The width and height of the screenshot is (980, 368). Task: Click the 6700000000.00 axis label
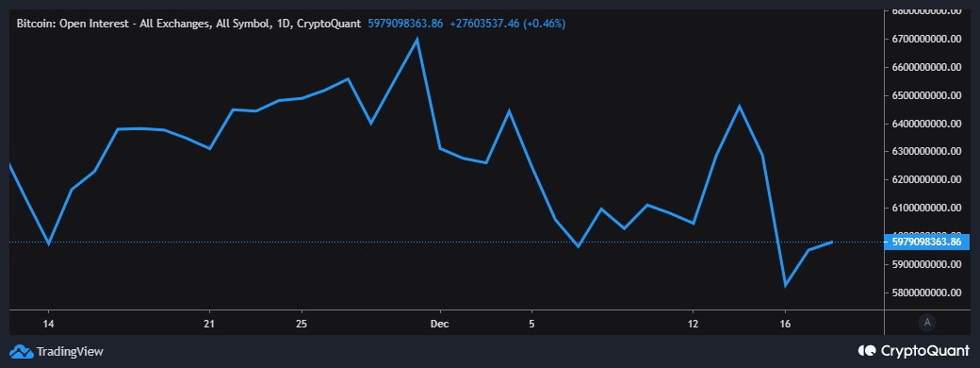[927, 39]
